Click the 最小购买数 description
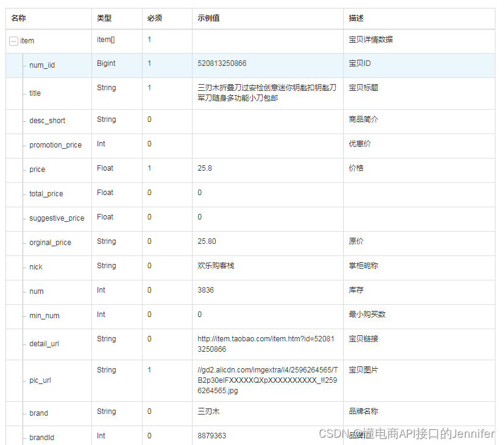This screenshot has height=445, width=504. 367,315
